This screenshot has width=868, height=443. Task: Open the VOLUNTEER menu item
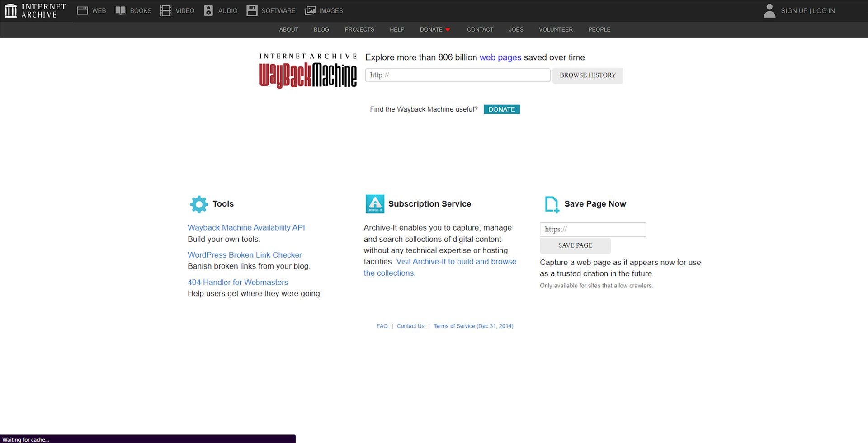(x=556, y=29)
